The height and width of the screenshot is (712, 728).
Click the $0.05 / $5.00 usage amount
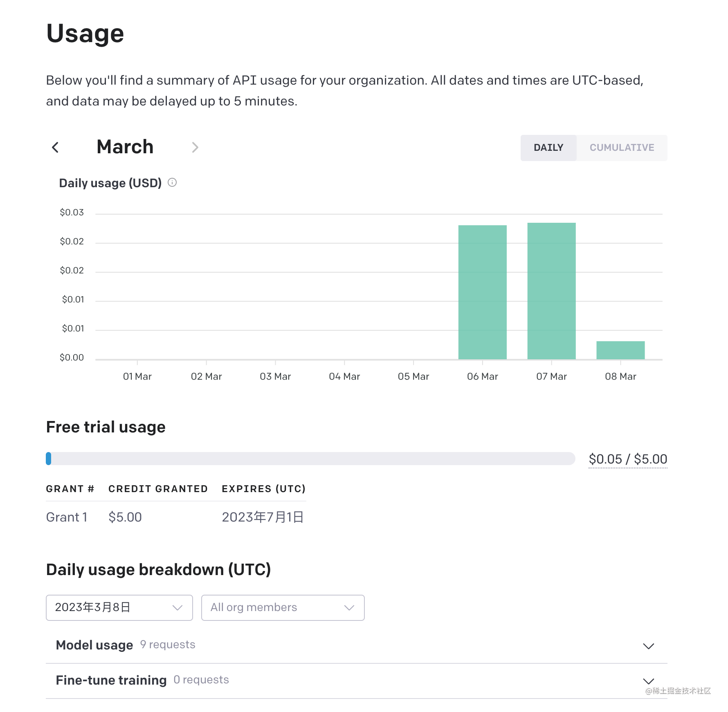[628, 459]
